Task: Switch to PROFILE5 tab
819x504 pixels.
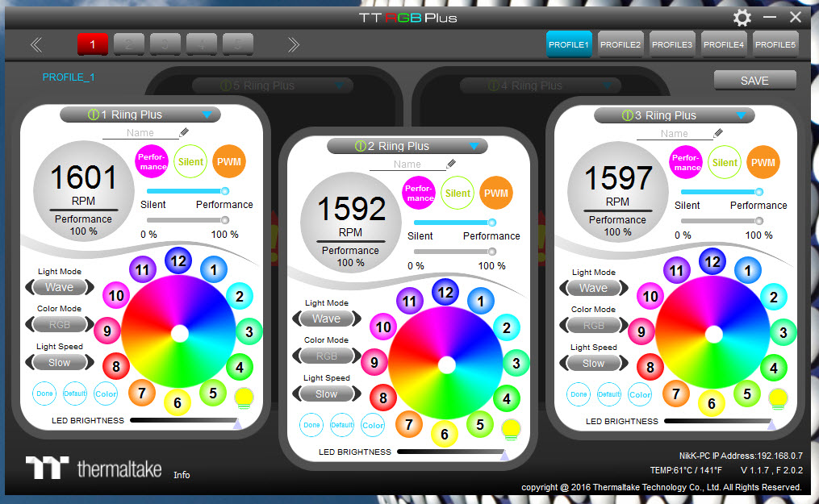Action: point(775,44)
